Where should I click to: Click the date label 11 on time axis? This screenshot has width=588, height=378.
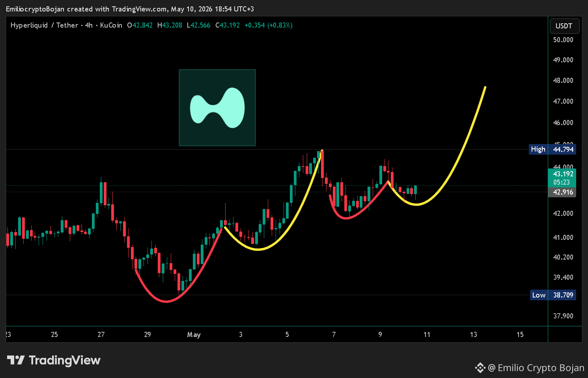click(x=427, y=335)
